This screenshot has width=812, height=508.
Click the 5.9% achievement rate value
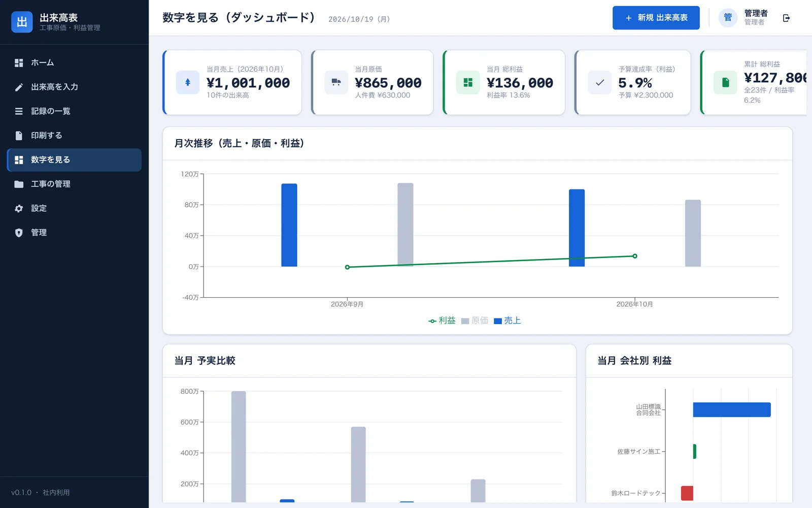coord(635,83)
